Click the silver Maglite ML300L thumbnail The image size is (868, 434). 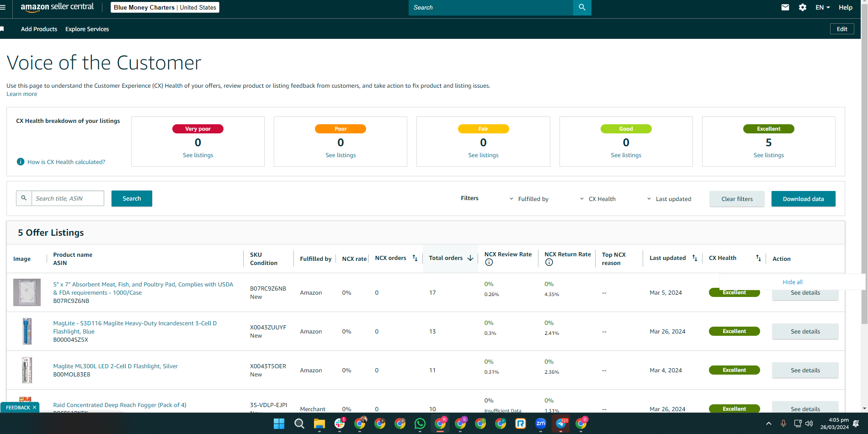[x=27, y=370]
